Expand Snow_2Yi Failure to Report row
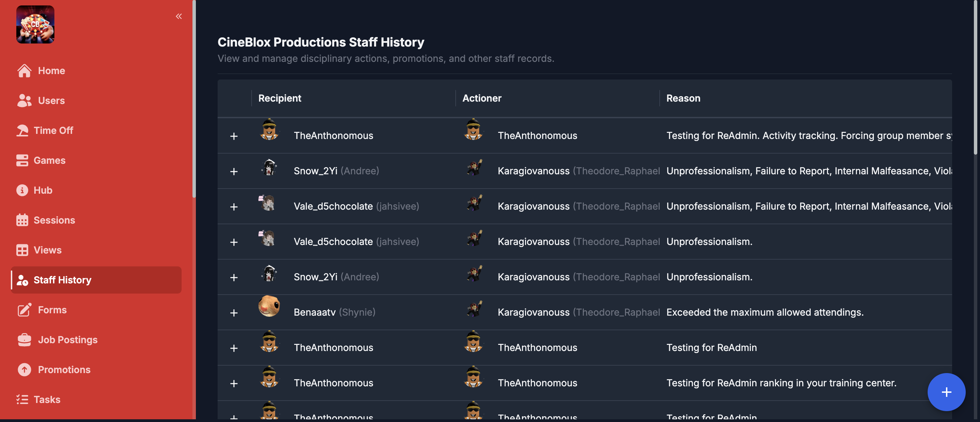Screen dimensions: 980x422 234,172
